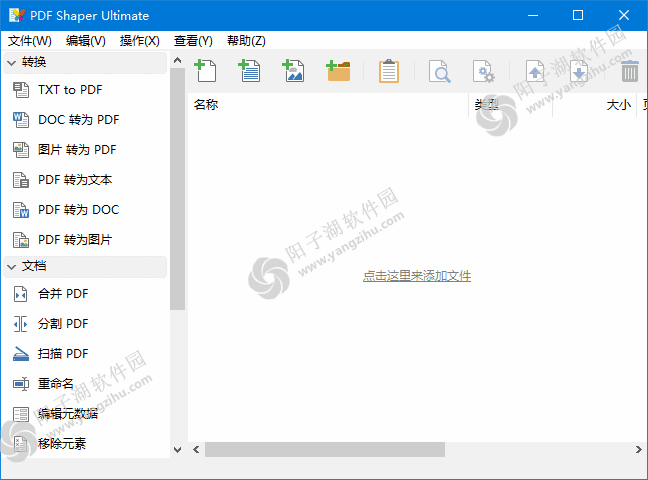Select the PDF 转为文本 label
This screenshot has height=480, width=648.
[75, 180]
